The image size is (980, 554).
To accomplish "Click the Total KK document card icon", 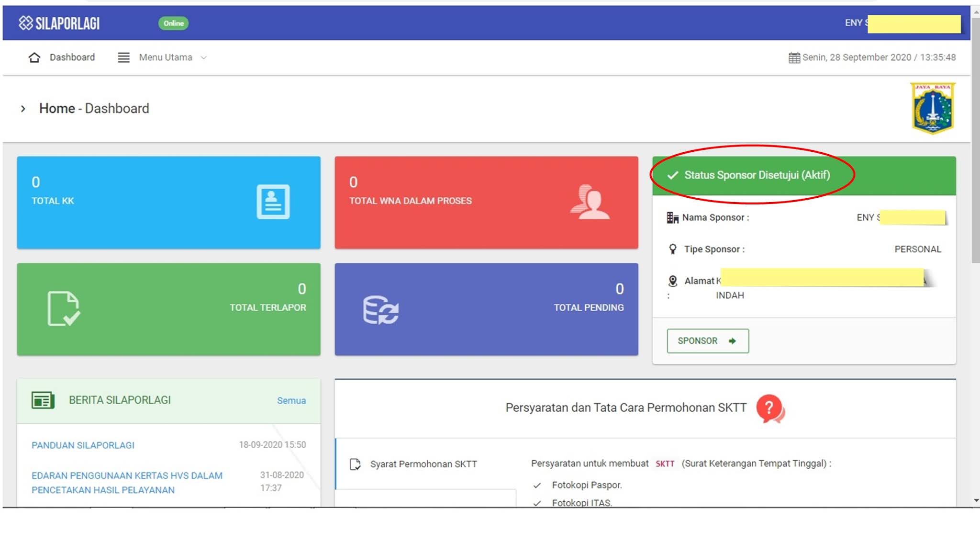I will pyautogui.click(x=273, y=202).
